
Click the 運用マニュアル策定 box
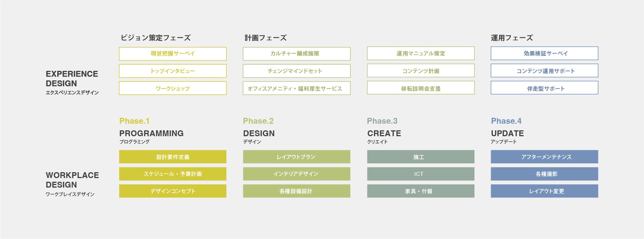(x=421, y=53)
